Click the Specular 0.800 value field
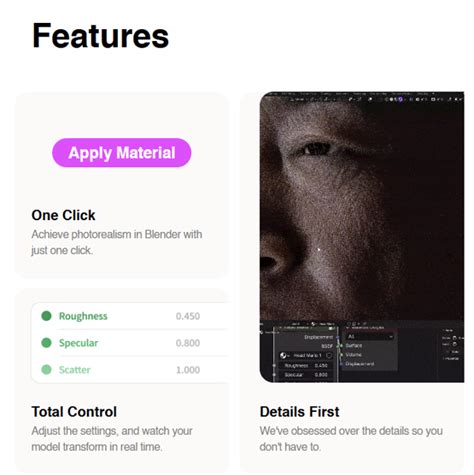The image size is (474, 475). pyautogui.click(x=188, y=343)
